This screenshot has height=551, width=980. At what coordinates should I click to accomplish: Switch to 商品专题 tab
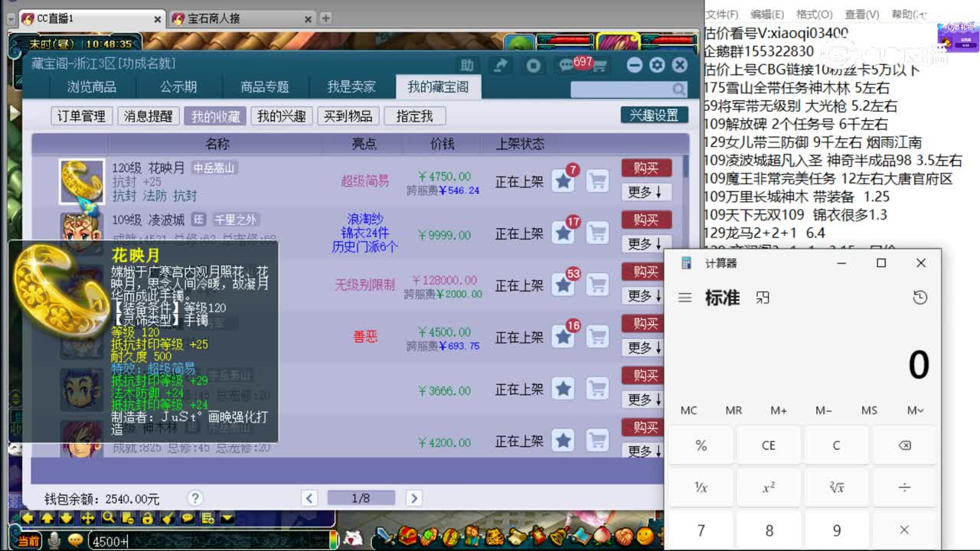click(265, 86)
